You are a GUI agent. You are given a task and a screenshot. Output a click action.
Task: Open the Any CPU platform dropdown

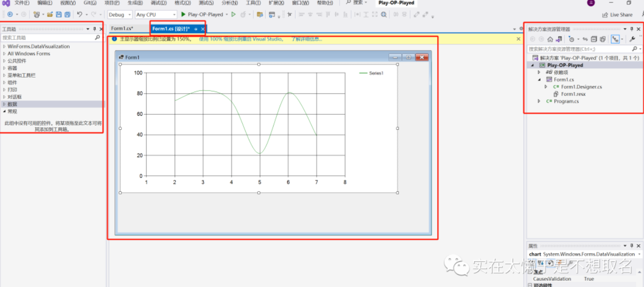click(x=155, y=14)
